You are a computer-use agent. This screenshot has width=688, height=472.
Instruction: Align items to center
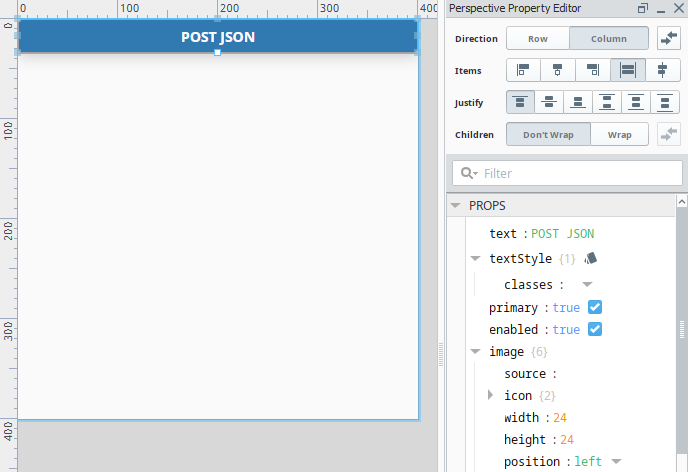[557, 71]
